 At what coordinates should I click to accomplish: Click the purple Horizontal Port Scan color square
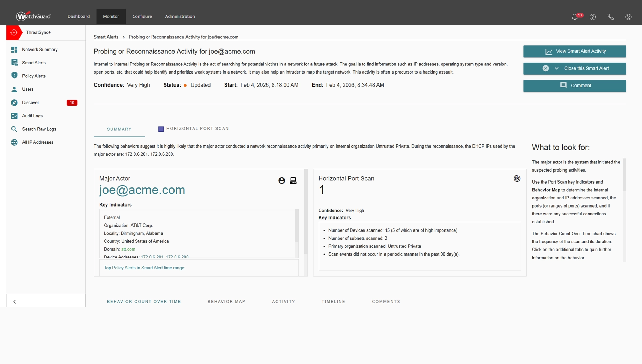click(x=161, y=129)
